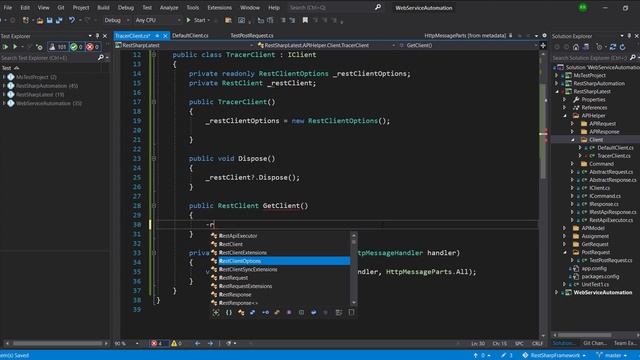The height and width of the screenshot is (360, 640).
Task: Click the search magnifier in Solution Explorer
Action: (632, 58)
